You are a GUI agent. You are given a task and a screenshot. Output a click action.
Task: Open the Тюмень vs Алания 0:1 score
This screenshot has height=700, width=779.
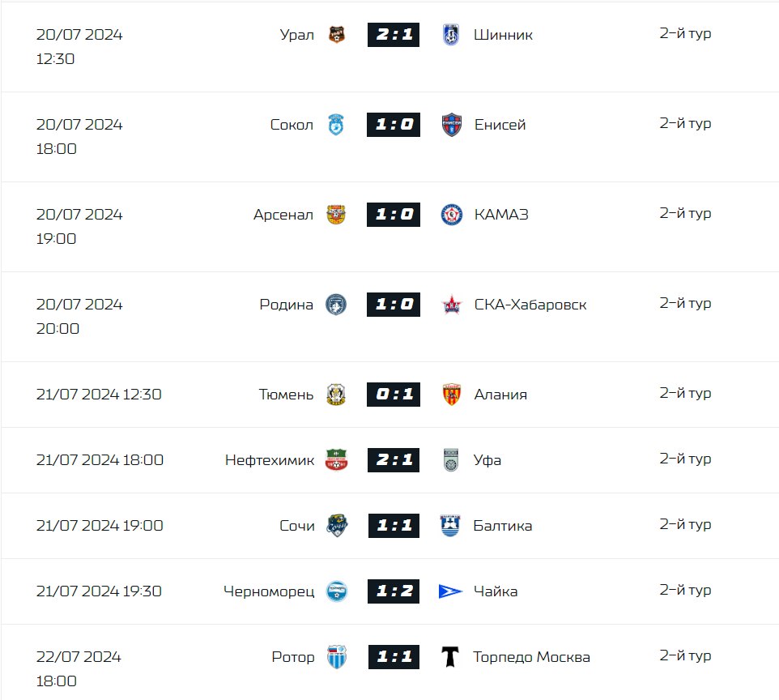pyautogui.click(x=394, y=395)
